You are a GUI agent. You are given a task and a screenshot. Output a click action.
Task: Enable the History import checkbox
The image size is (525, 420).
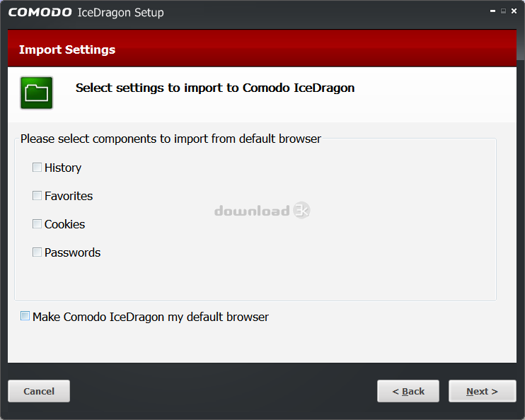pos(37,168)
